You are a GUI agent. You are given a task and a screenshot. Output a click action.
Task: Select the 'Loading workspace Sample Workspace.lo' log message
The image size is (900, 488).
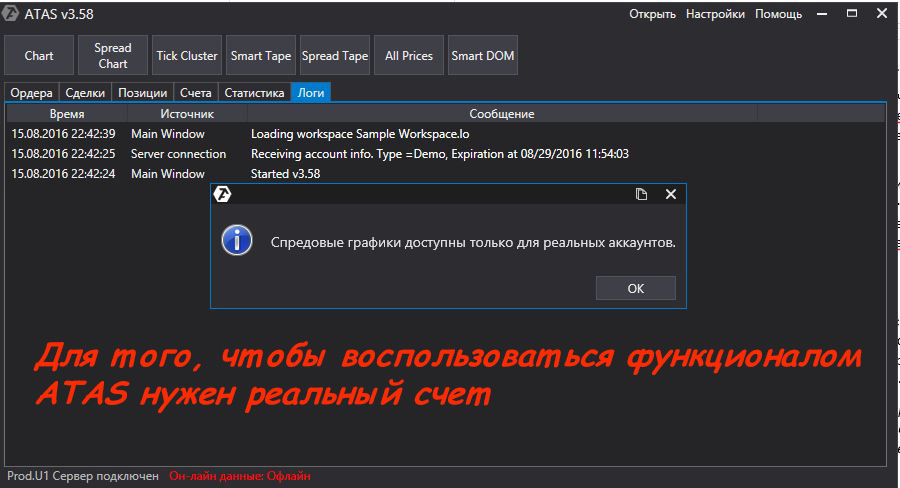point(360,134)
